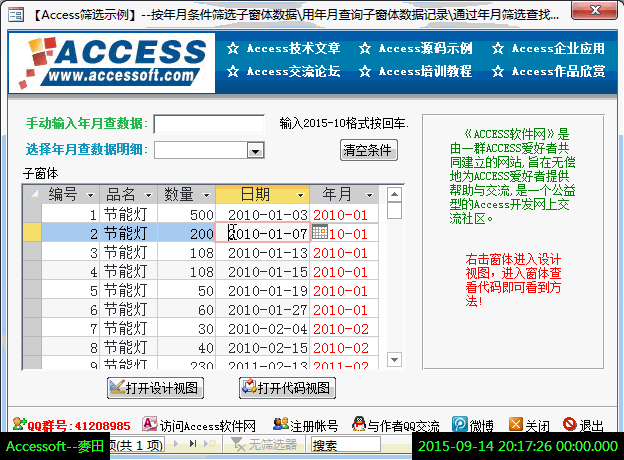Click the ACCESS accessoft.com logo

tap(112, 63)
